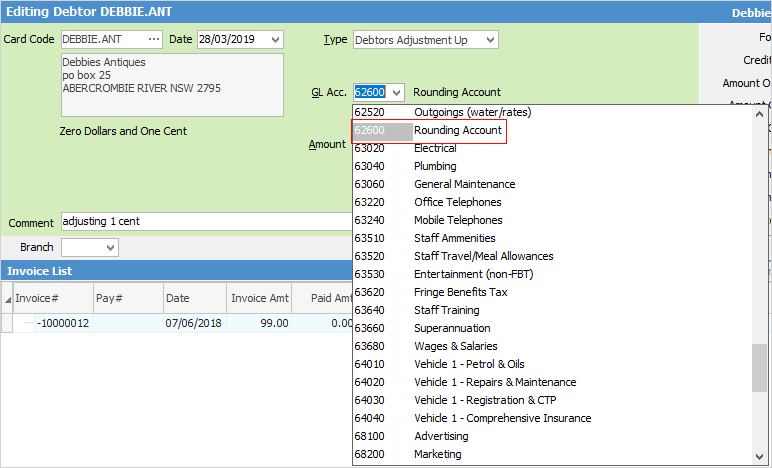This screenshot has width=772, height=468.
Task: Pick Plumbing account 63040
Action: (435, 166)
